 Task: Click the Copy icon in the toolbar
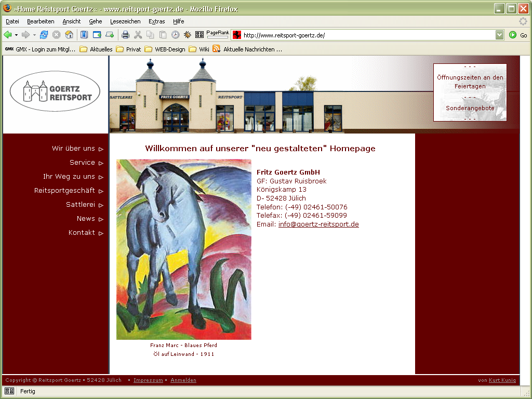150,35
